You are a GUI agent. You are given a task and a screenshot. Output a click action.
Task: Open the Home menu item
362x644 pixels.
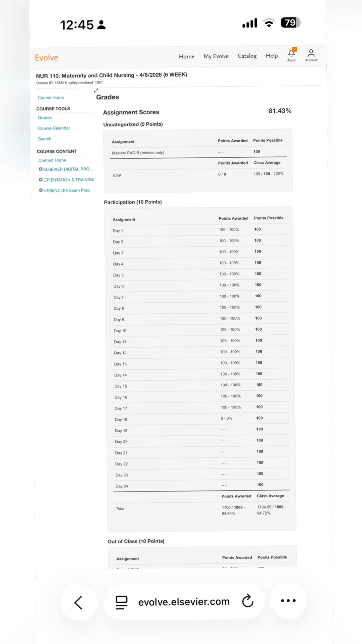point(187,56)
